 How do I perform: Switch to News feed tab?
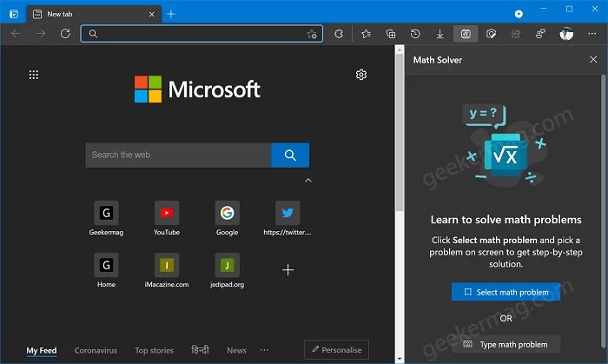tap(236, 350)
